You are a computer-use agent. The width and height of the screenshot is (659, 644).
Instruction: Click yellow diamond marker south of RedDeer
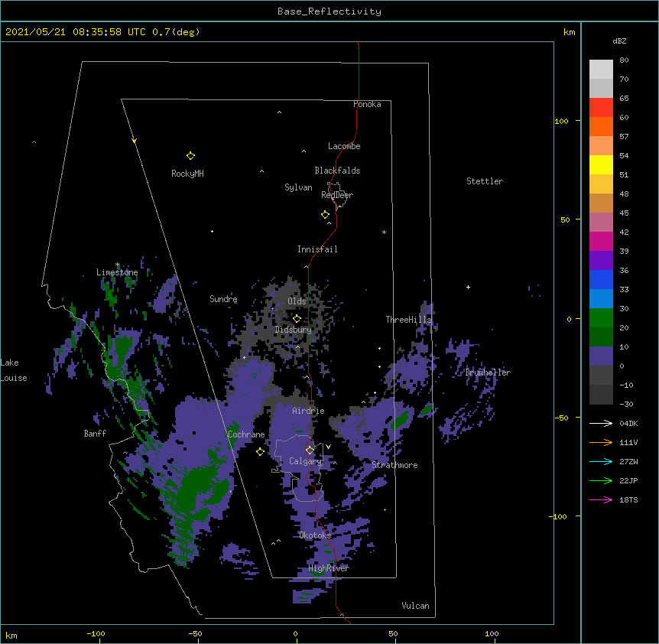[x=325, y=215]
